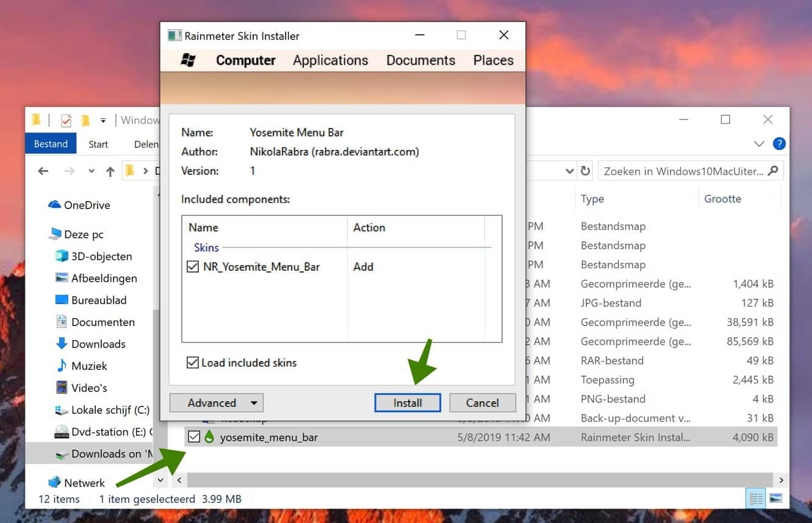Click the Zoeken in Windows10MacUiter search field
This screenshot has height=523, width=812.
click(691, 171)
